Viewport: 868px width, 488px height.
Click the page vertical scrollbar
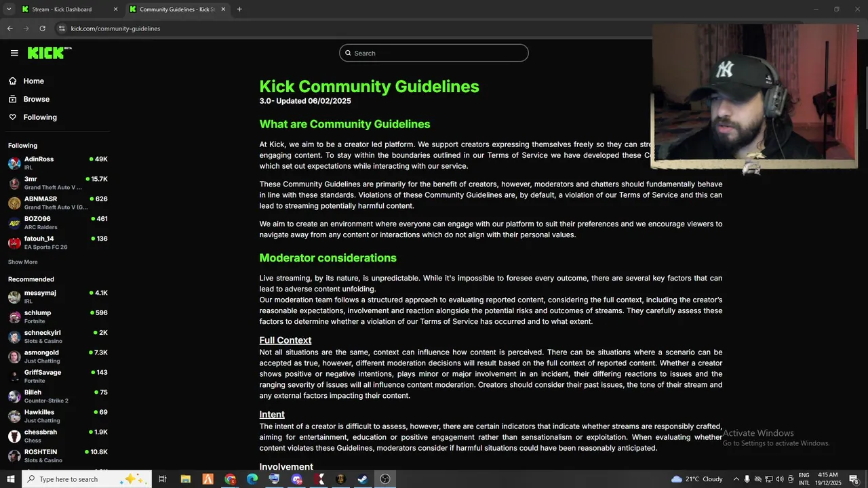click(865, 98)
